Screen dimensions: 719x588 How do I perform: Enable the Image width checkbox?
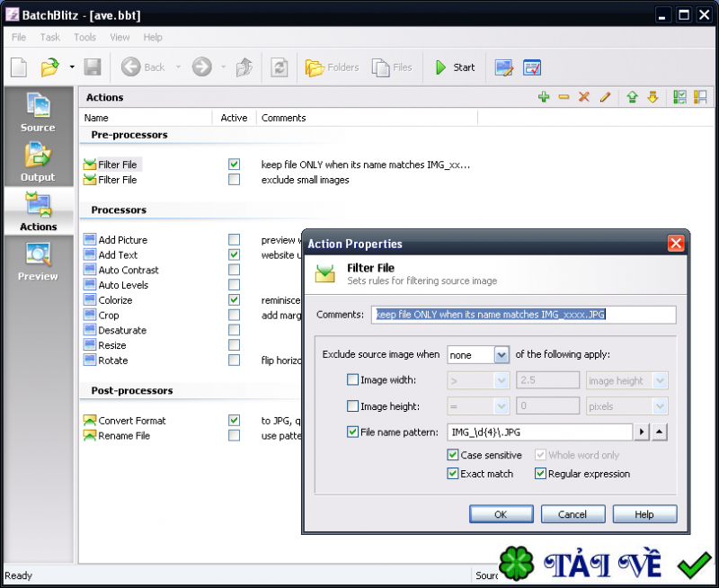[x=352, y=380]
